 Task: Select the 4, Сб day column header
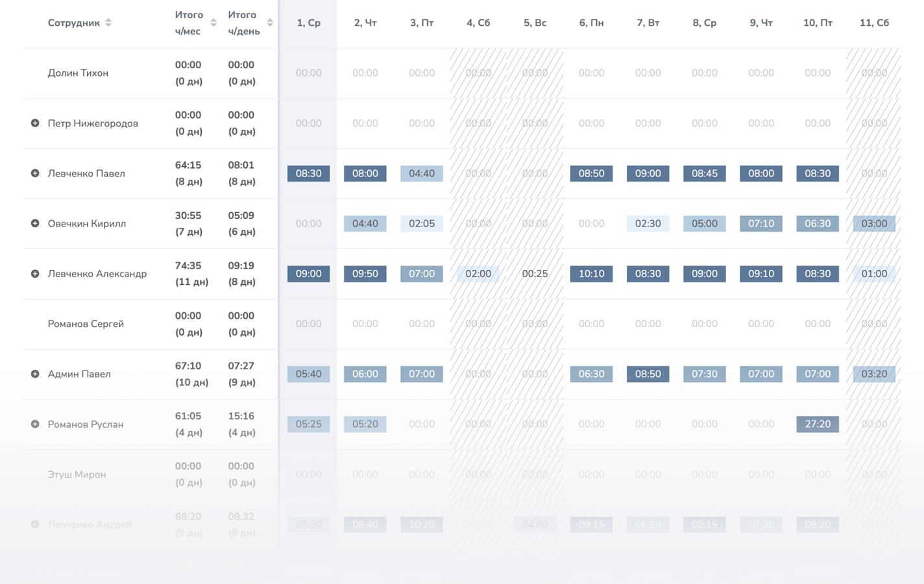point(478,23)
